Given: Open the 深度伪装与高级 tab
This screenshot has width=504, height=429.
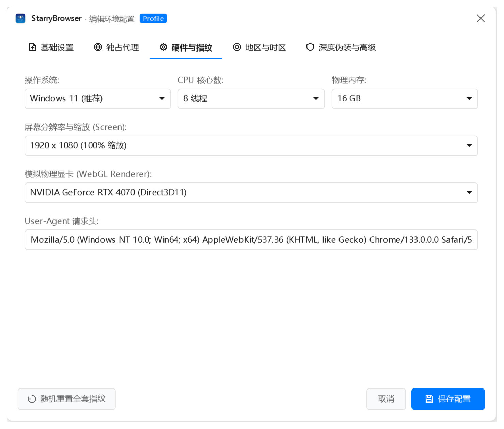Looking at the screenshot, I should (341, 47).
